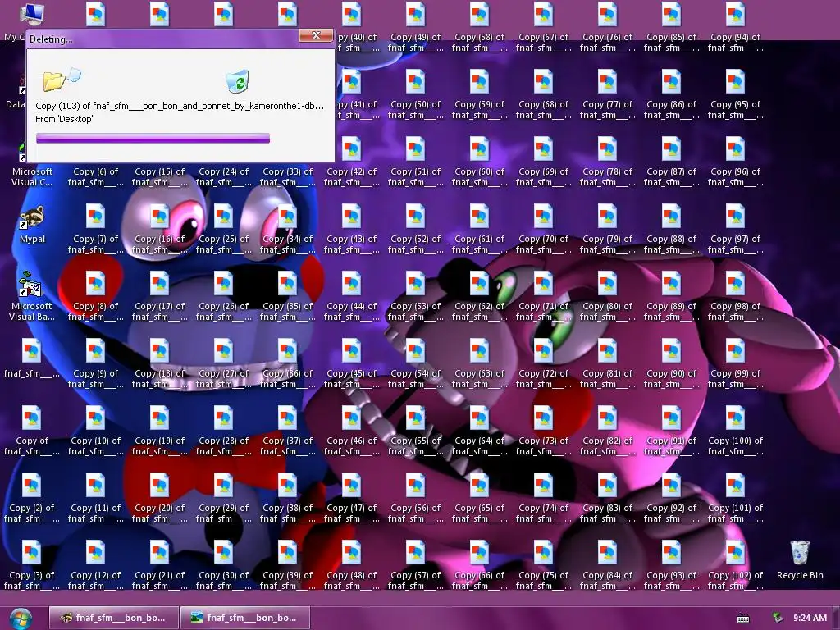840x630 pixels.
Task: Select Copy (42) of fnaf_sfm icon
Action: 351,162
